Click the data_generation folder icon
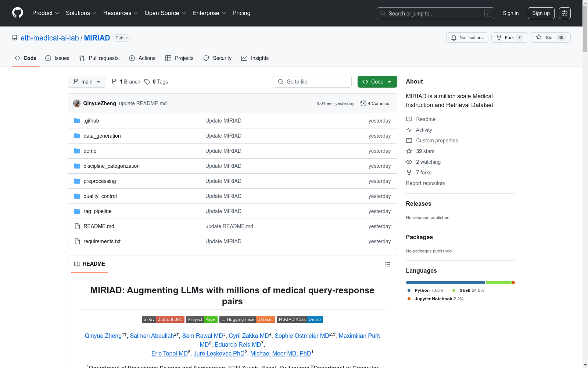Viewport: 588px width, 368px height. point(77,136)
